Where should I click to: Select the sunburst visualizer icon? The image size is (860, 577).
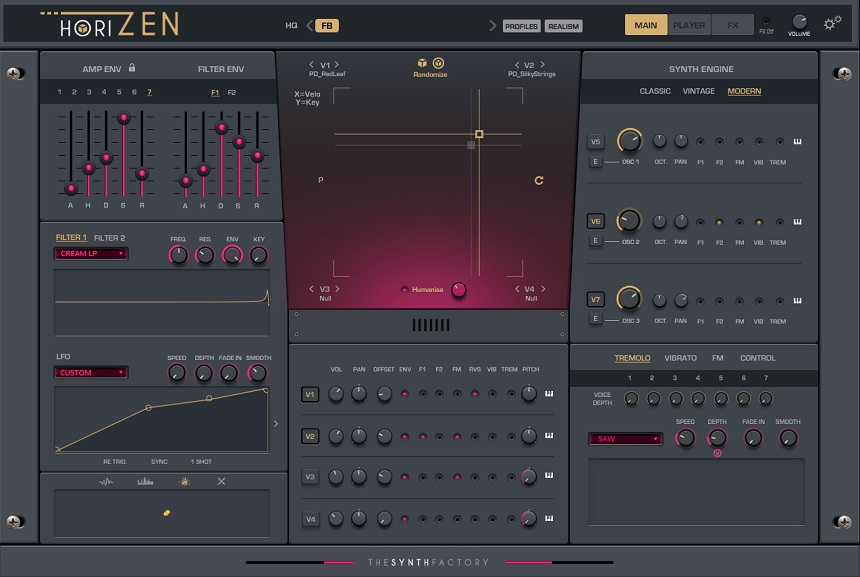pyautogui.click(x=185, y=482)
